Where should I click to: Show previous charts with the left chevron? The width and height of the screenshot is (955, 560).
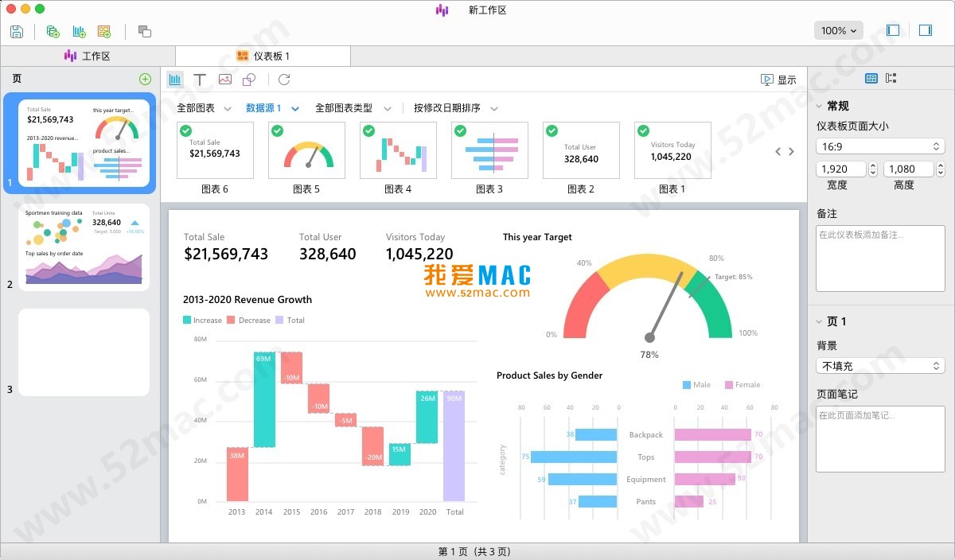[778, 151]
